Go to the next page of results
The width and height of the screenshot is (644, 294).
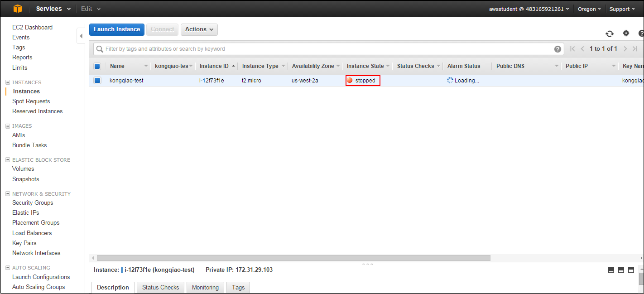(625, 49)
